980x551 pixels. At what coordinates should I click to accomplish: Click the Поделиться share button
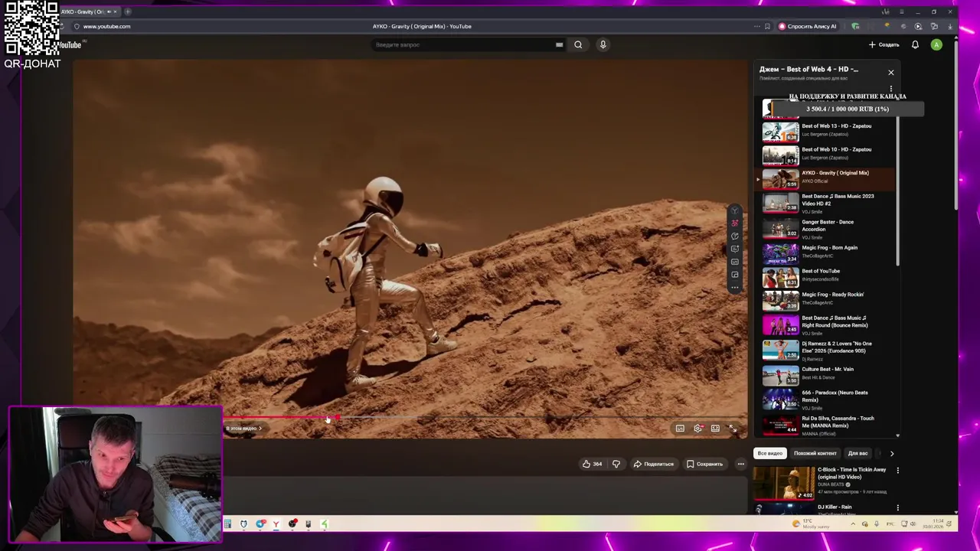(x=653, y=464)
